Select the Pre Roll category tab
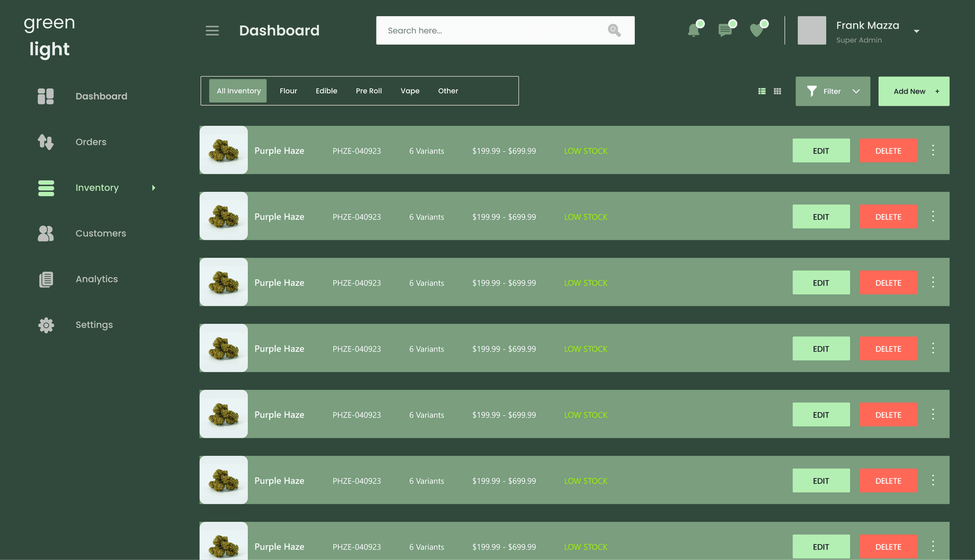The width and height of the screenshot is (975, 560). (x=369, y=91)
